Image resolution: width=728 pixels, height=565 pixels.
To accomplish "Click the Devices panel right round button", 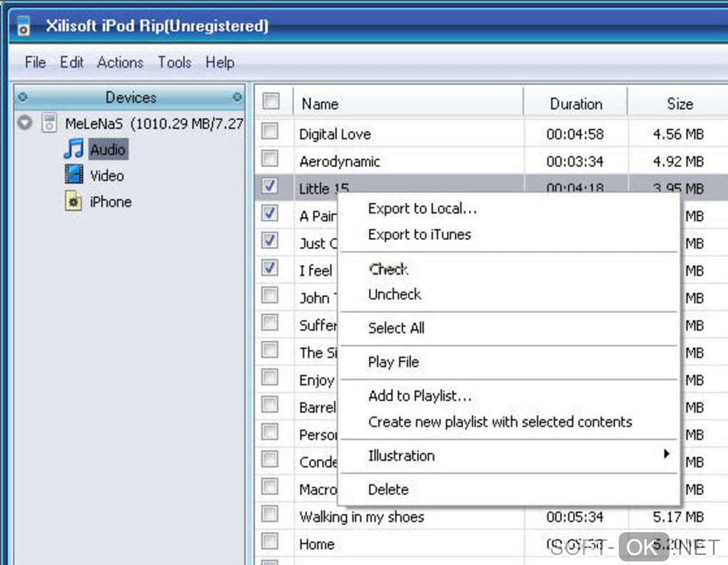I will [237, 97].
